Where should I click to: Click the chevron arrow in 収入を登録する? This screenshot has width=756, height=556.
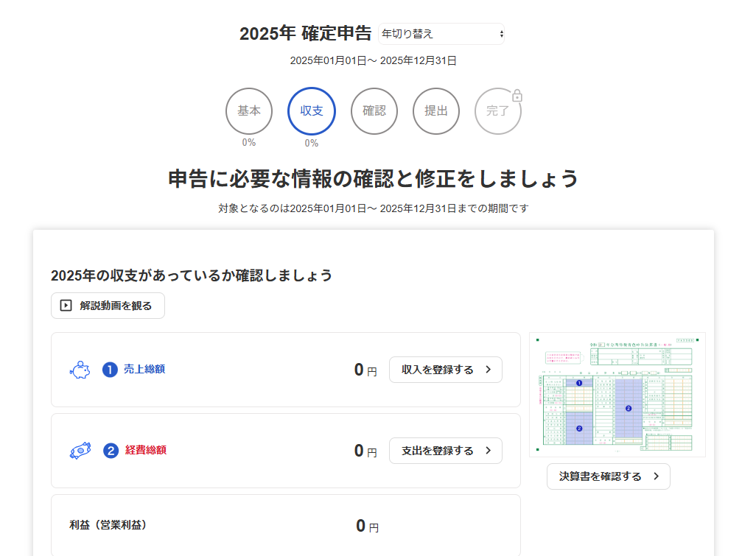tap(489, 370)
